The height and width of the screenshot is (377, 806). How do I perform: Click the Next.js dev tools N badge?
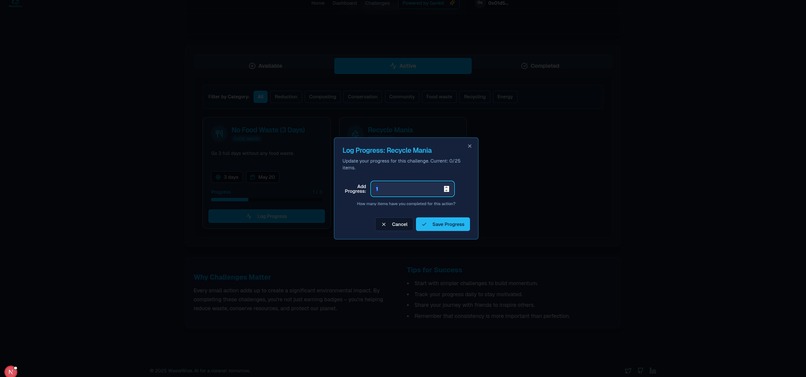pyautogui.click(x=11, y=371)
